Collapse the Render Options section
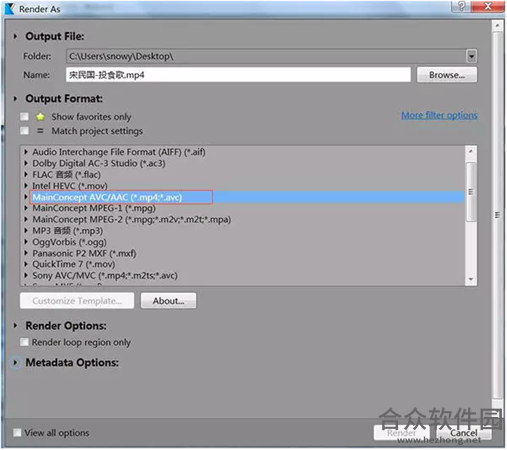The height and width of the screenshot is (450, 507). pyautogui.click(x=15, y=326)
